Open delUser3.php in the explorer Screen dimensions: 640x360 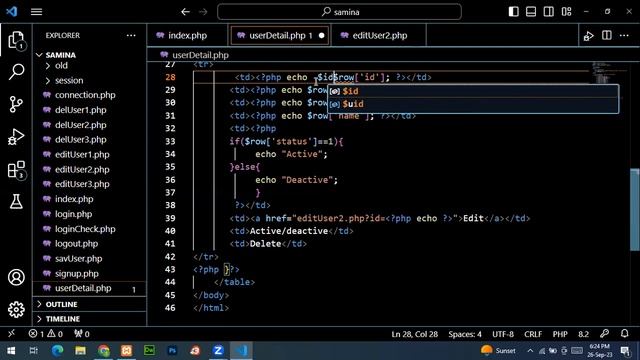point(80,140)
